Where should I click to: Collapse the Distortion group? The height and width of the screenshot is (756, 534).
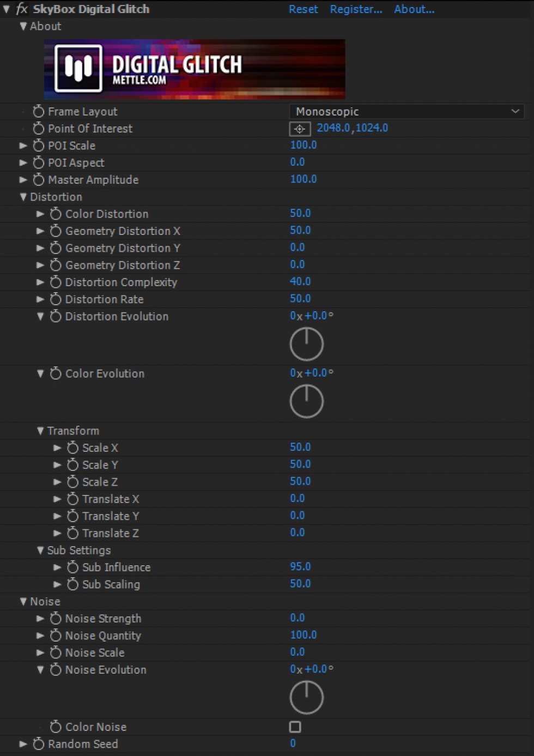pyautogui.click(x=23, y=197)
